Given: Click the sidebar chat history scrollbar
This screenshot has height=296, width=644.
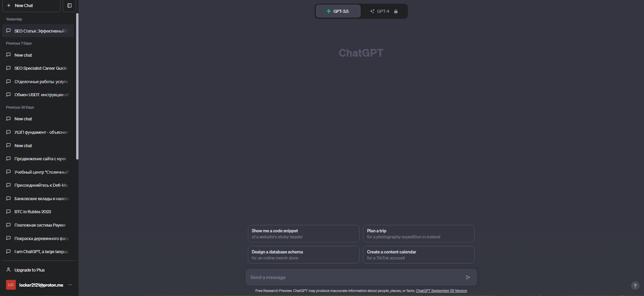Looking at the screenshot, I should coord(77,86).
